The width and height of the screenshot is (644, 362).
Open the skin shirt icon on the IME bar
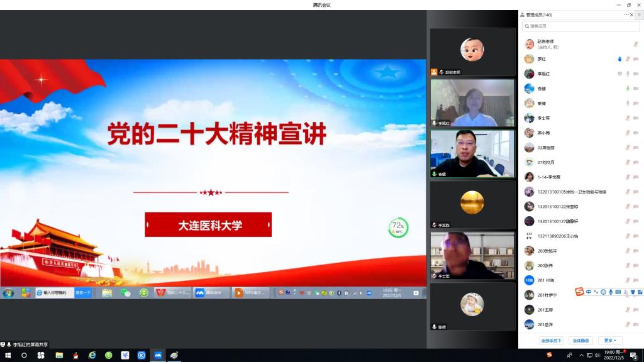point(633,292)
